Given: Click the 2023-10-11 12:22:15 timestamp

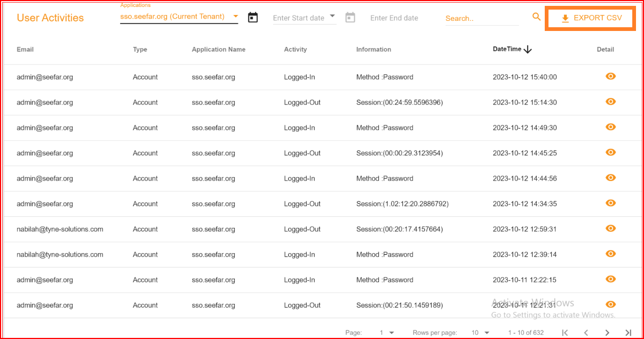Looking at the screenshot, I should [524, 280].
